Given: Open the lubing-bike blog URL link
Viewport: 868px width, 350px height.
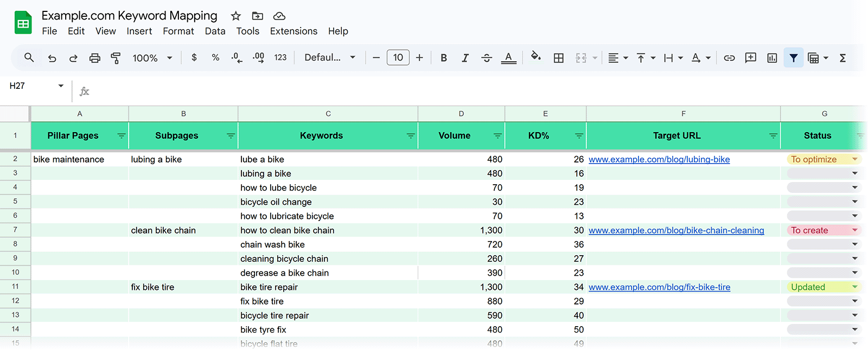Looking at the screenshot, I should click(x=659, y=159).
